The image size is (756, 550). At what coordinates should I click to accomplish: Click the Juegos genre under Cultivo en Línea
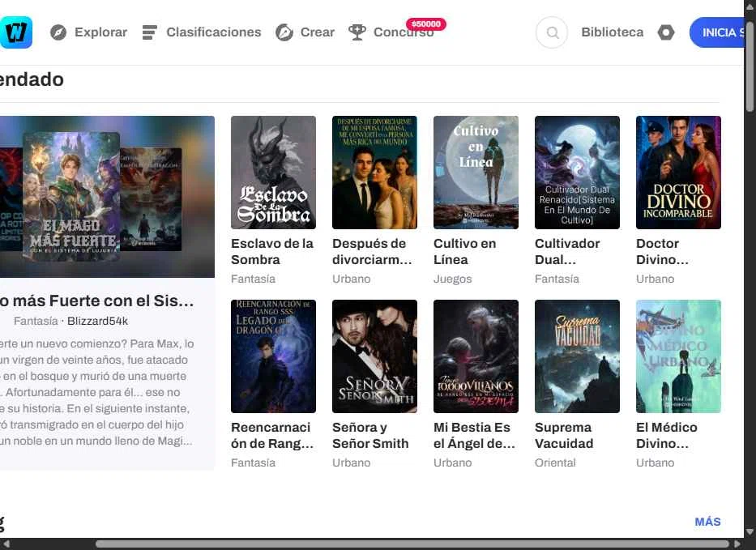(x=453, y=279)
